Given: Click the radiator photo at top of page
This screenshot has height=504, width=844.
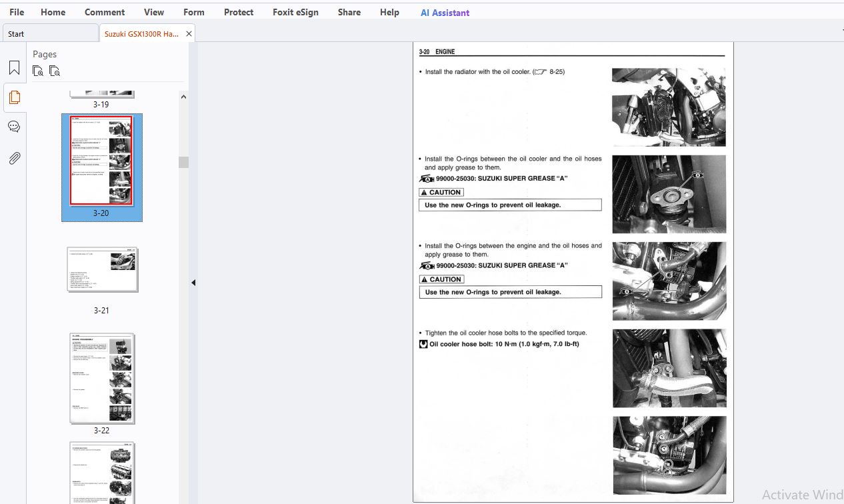Looking at the screenshot, I should pyautogui.click(x=669, y=107).
